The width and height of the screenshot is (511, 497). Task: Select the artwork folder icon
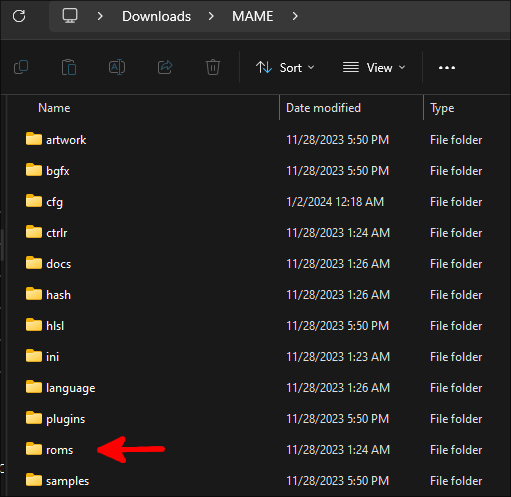coord(34,139)
